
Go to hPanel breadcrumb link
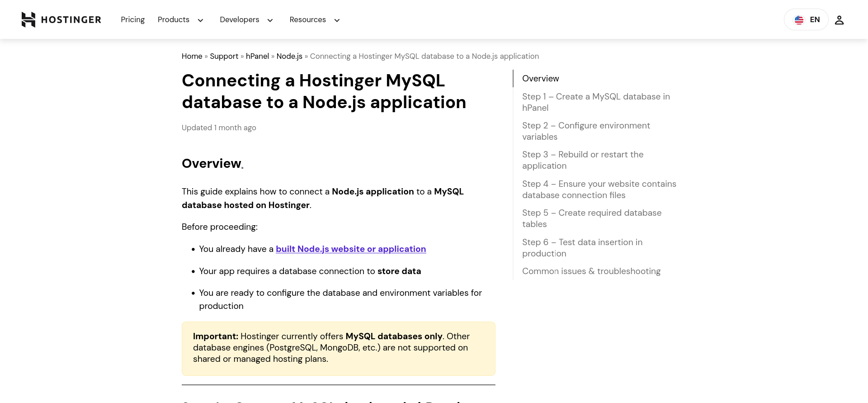coord(257,56)
